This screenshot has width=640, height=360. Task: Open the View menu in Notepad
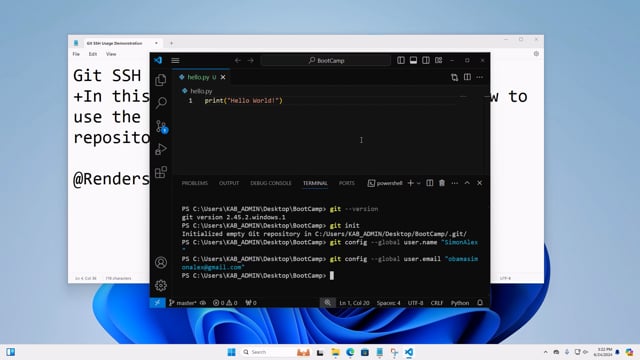(111, 54)
